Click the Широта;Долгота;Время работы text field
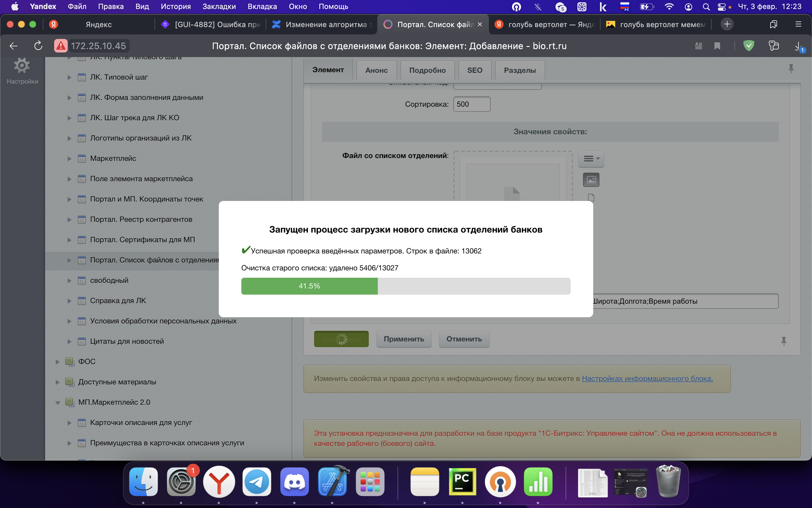Viewport: 812px width, 508px height. 685,301
